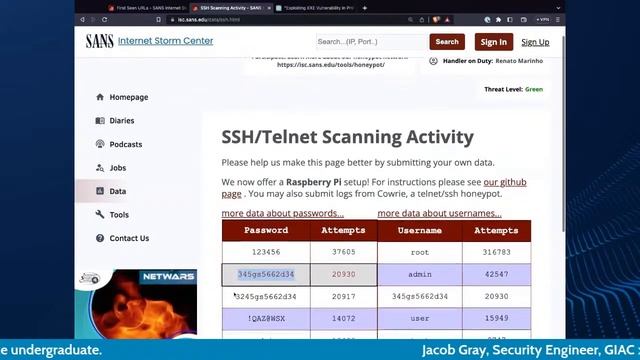This screenshot has width=640, height=360.
Task: Click the share icon in the address bar
Action: [x=422, y=20]
